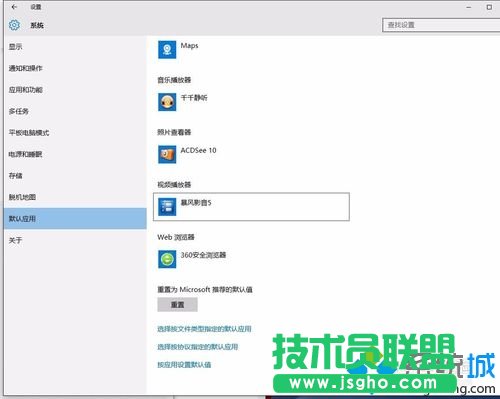The image size is (500, 399).
Task: Open the 关于 settings page
Action: click(x=75, y=240)
